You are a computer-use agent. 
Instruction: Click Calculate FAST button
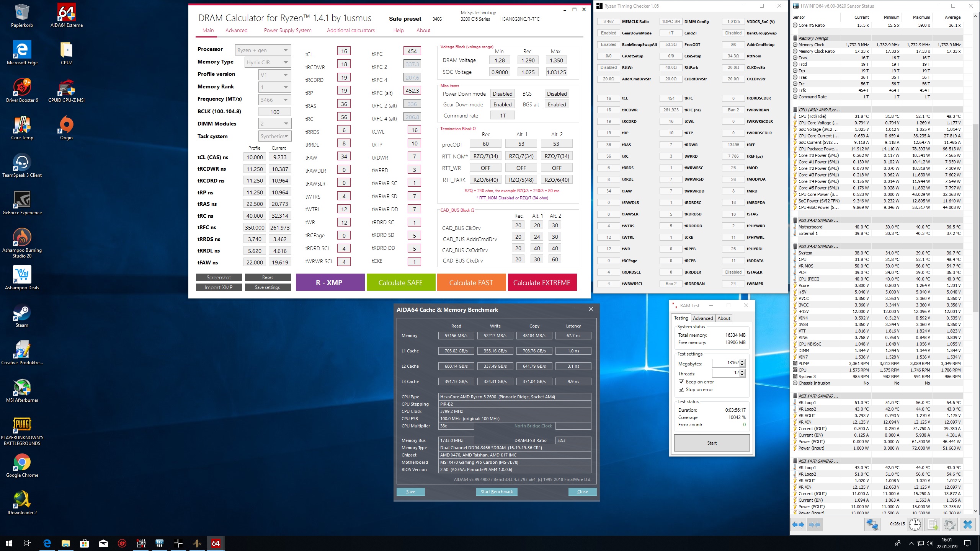click(x=471, y=282)
